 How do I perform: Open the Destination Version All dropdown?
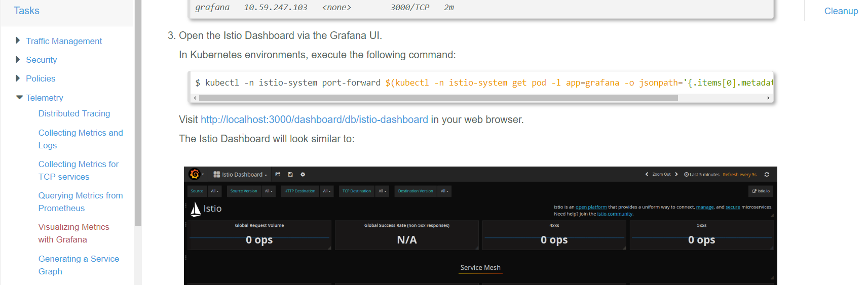pyautogui.click(x=444, y=191)
